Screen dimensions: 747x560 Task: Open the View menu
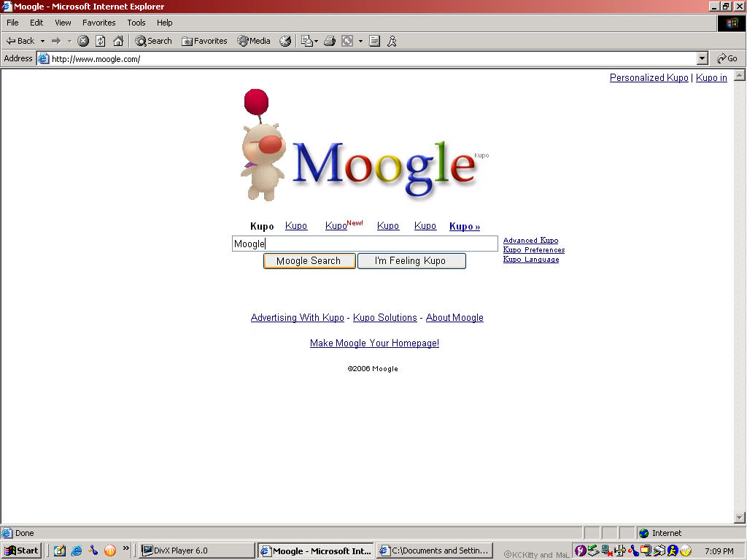point(63,23)
